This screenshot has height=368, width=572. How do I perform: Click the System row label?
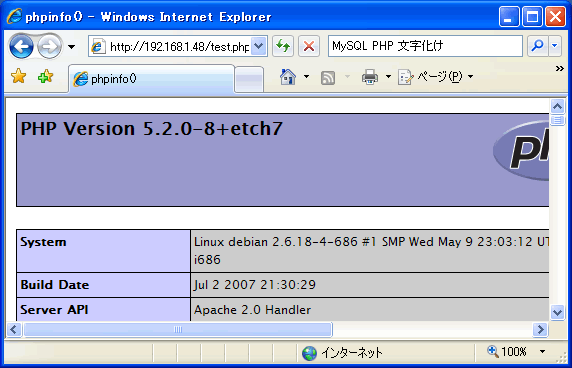click(43, 242)
